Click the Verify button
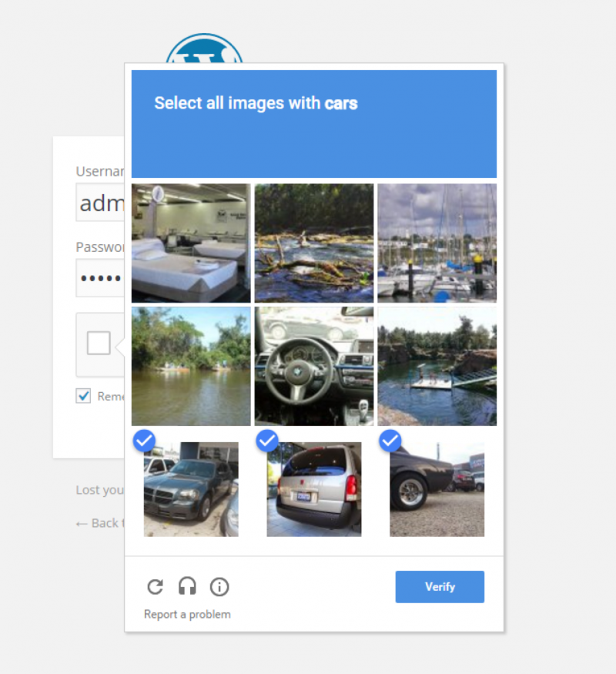This screenshot has height=674, width=616. click(440, 587)
